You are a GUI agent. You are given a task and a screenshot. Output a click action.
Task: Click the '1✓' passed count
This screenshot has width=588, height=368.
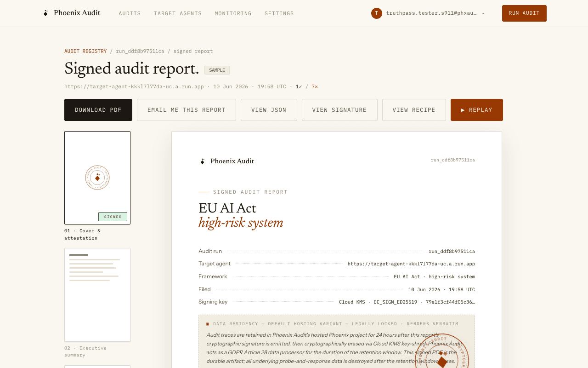pyautogui.click(x=299, y=86)
